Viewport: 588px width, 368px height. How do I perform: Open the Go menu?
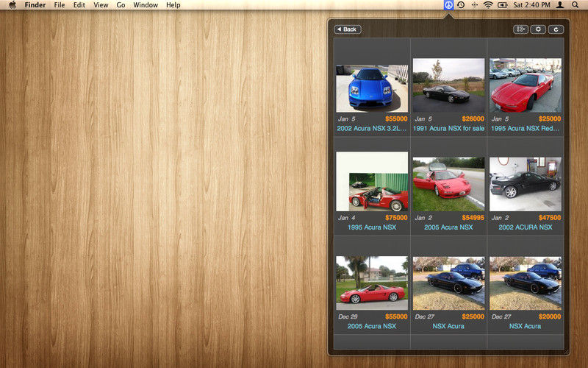121,5
